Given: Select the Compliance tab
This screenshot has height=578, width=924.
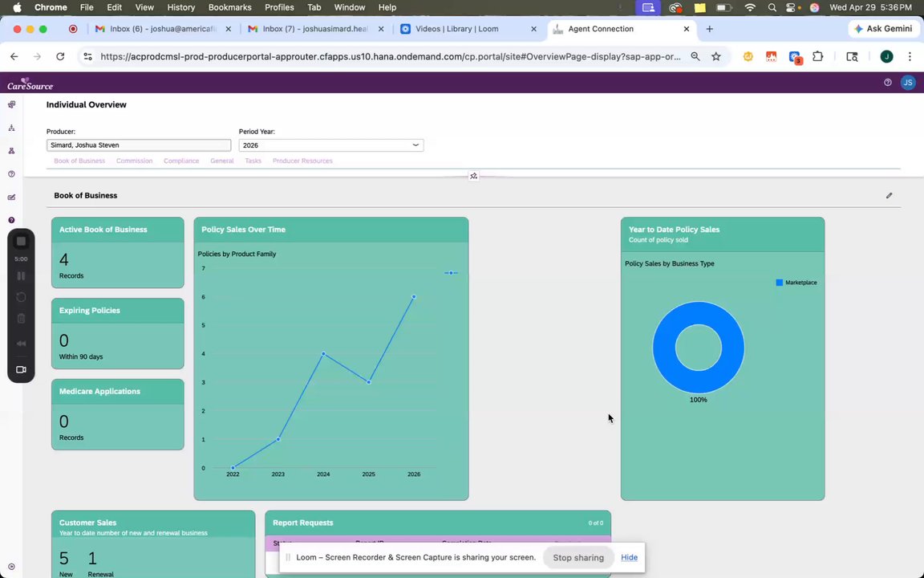Looking at the screenshot, I should pos(181,161).
